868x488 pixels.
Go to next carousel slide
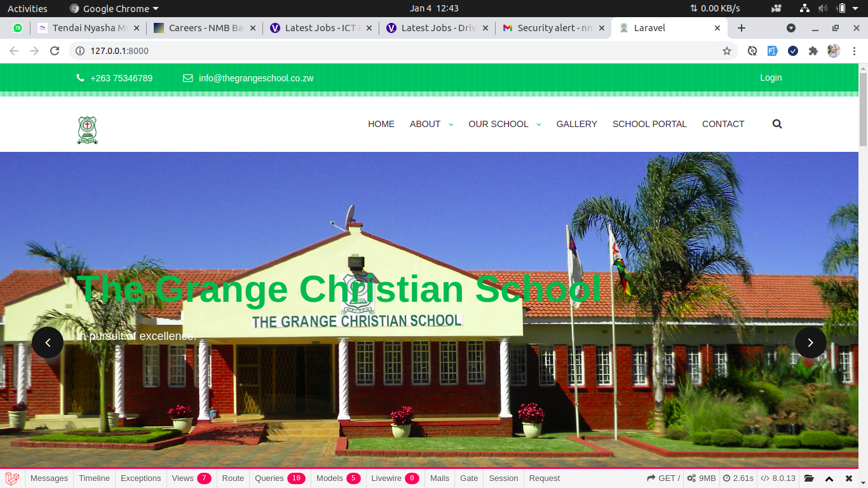(x=810, y=342)
